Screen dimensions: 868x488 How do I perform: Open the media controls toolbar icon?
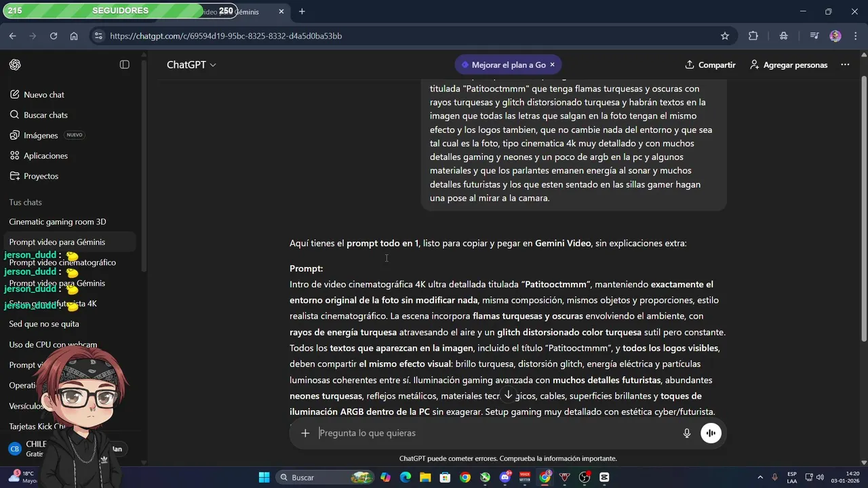(814, 36)
